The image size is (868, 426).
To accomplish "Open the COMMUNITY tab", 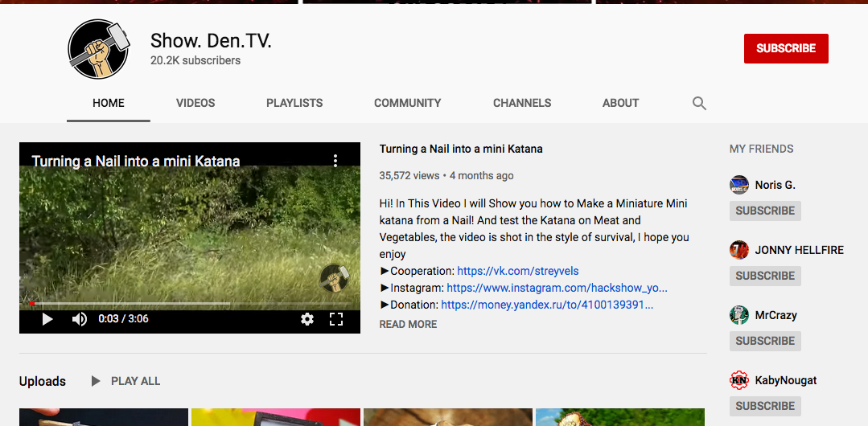I will pyautogui.click(x=407, y=104).
